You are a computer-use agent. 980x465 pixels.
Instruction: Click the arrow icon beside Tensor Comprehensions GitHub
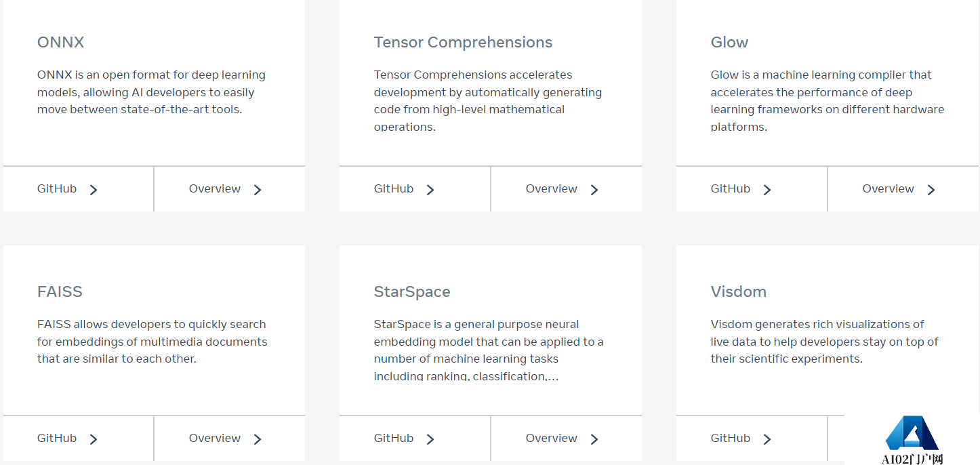point(430,190)
